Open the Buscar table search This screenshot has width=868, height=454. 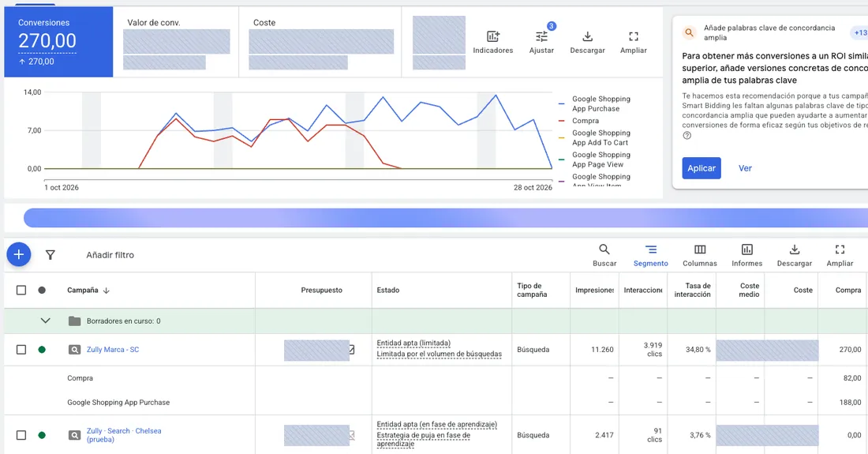coord(604,255)
